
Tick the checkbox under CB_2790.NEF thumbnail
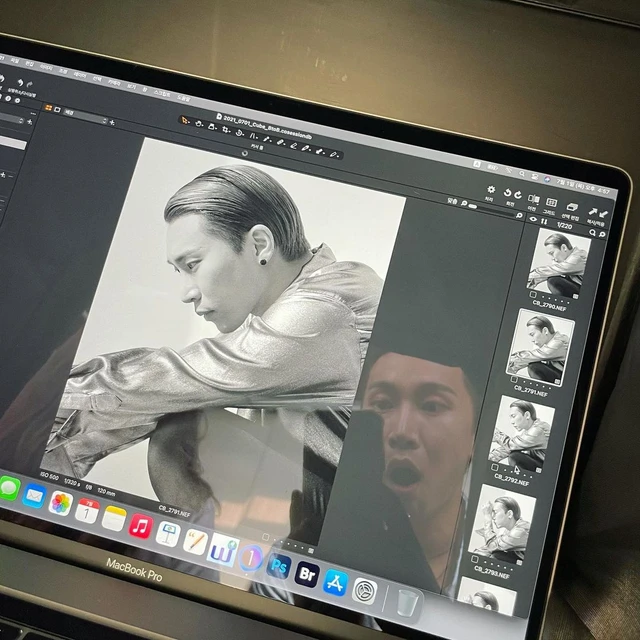[x=533, y=294]
